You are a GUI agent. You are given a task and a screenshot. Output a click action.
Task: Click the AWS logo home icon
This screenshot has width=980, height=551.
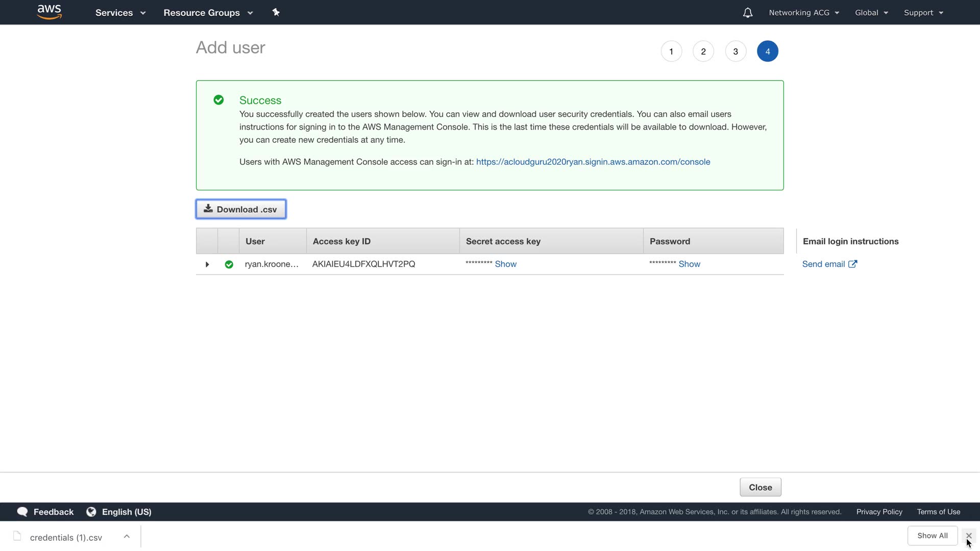[x=50, y=12]
